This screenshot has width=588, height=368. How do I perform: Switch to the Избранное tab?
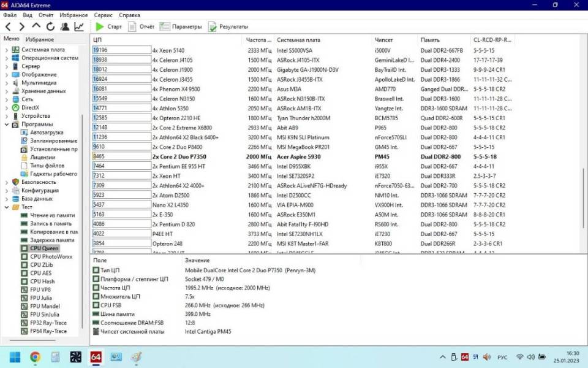40,39
